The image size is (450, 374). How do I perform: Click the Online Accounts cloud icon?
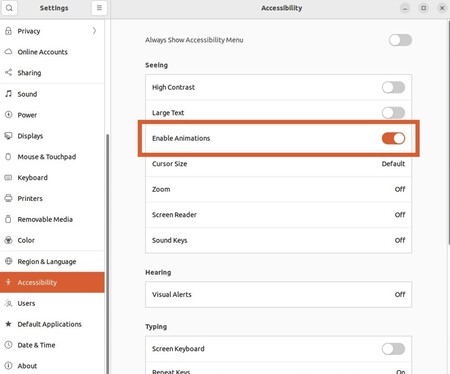(8, 52)
